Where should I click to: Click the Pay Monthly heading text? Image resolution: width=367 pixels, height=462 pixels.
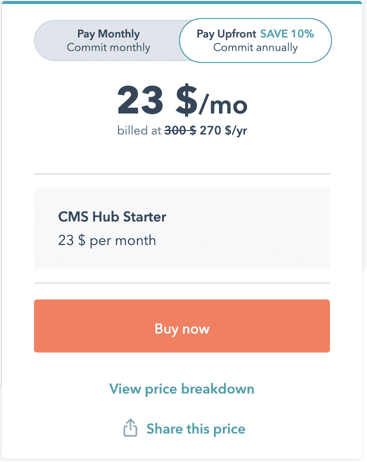coord(108,34)
